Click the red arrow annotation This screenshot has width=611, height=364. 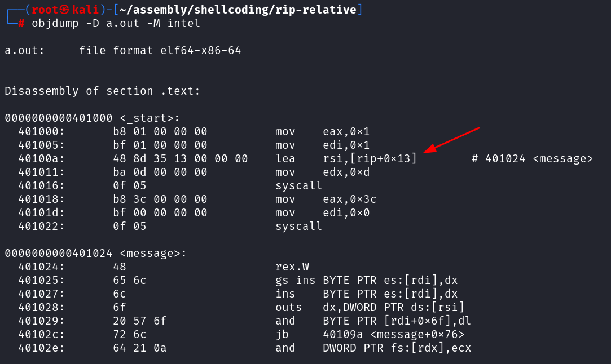click(451, 139)
